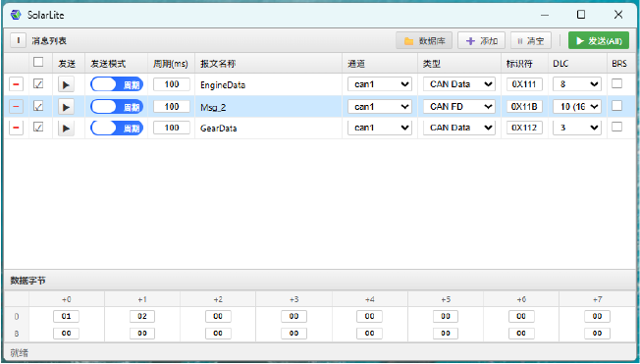Click the SolarLite app logo icon
The image size is (640, 364).
(x=16, y=15)
